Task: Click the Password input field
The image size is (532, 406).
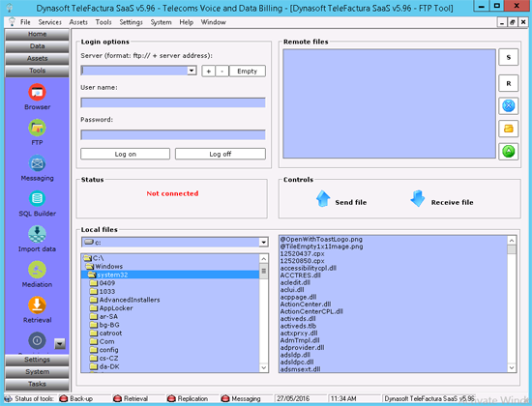Action: coord(173,134)
